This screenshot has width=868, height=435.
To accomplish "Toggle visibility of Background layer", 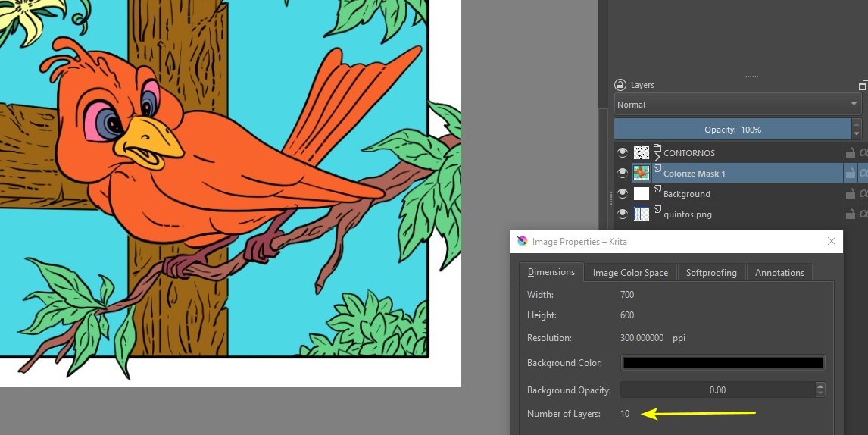I will [623, 194].
